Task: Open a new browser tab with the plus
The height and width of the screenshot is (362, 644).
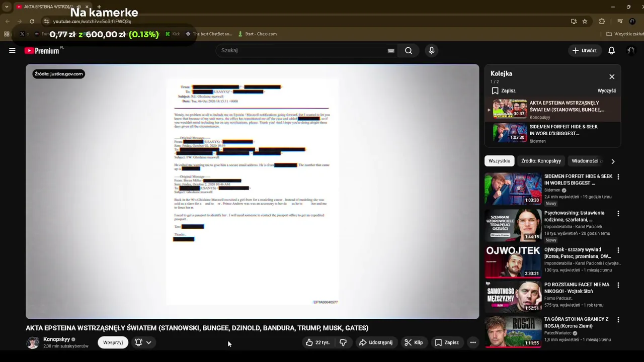Action: [99, 7]
